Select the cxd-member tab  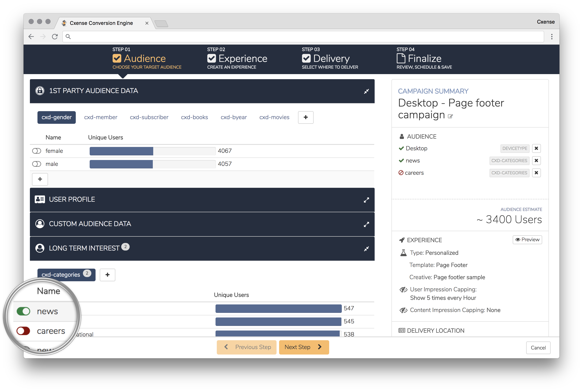point(101,117)
